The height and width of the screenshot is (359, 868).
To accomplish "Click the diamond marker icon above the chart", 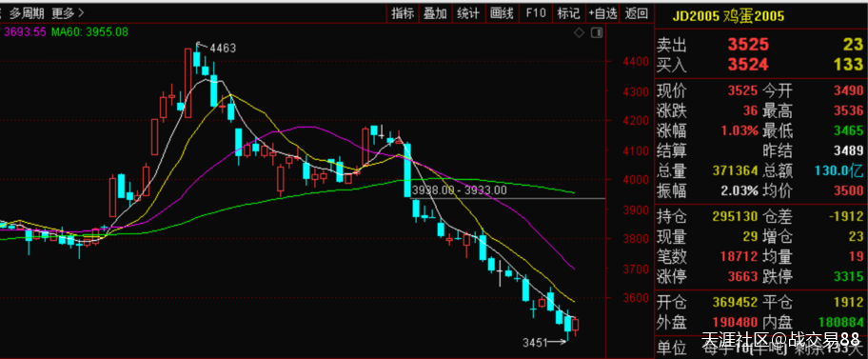I will tap(579, 32).
